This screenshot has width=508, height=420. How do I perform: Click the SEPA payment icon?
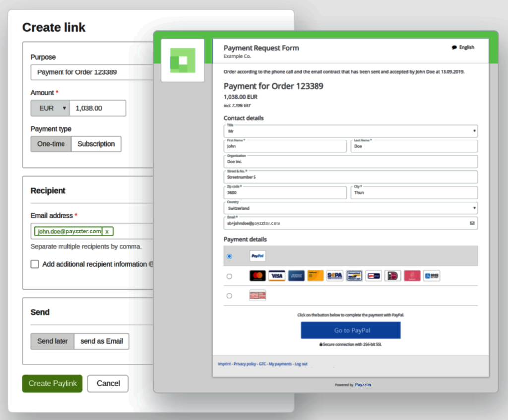pos(335,276)
